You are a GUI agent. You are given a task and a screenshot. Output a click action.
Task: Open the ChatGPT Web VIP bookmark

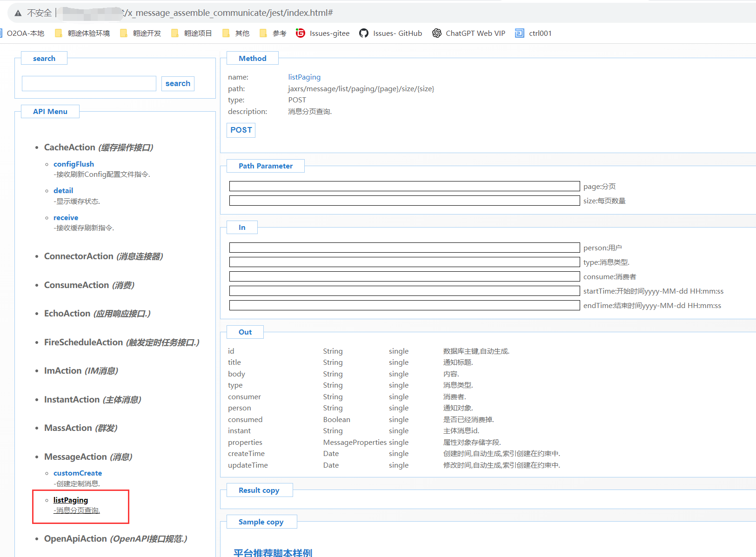(x=468, y=33)
